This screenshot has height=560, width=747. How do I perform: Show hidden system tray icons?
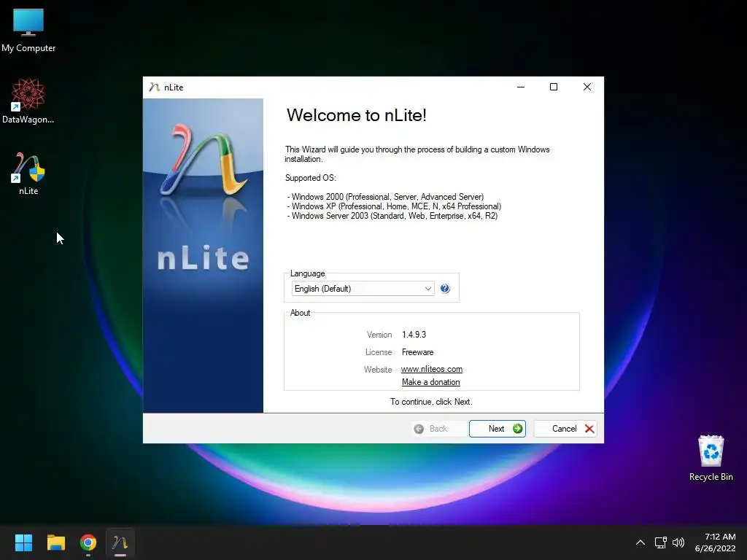(640, 542)
